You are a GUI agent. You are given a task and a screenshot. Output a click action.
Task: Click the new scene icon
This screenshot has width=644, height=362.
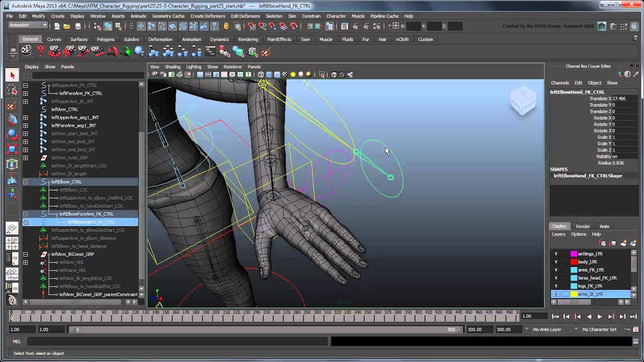57,26
